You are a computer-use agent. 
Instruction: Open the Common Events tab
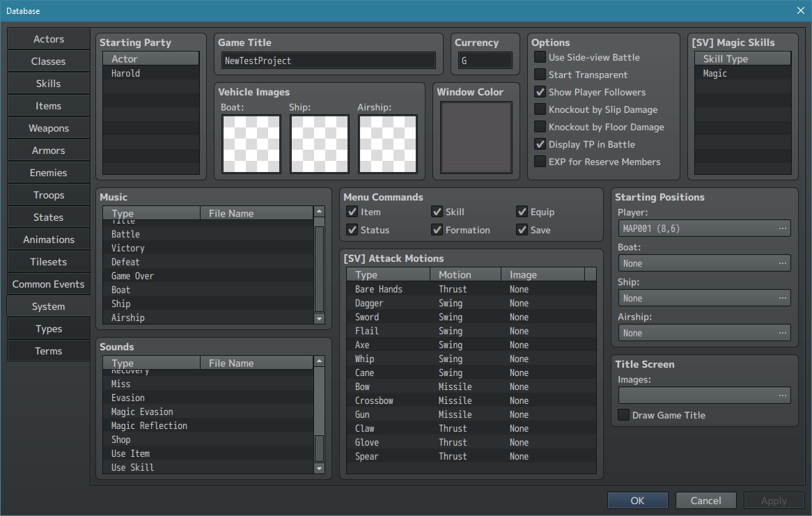coord(49,284)
